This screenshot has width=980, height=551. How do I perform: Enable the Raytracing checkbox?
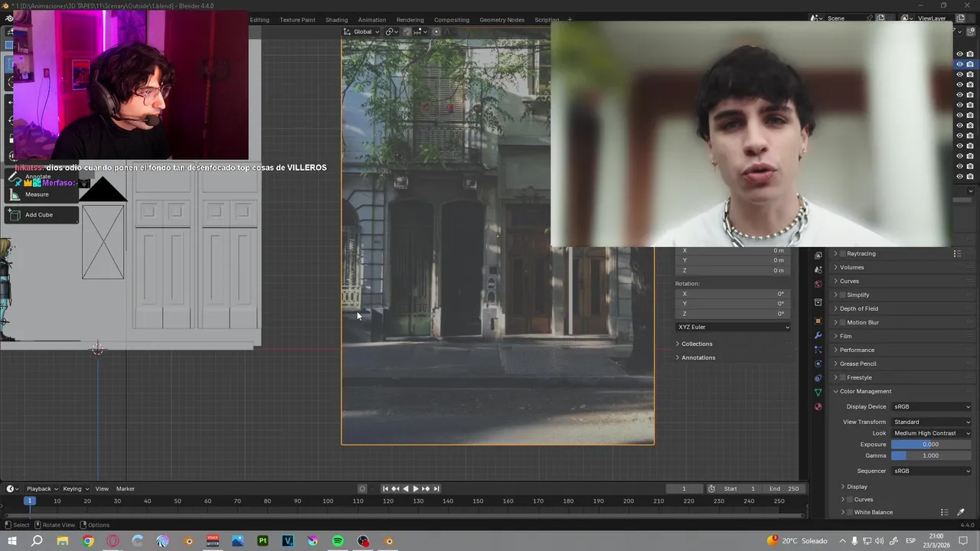coord(843,253)
